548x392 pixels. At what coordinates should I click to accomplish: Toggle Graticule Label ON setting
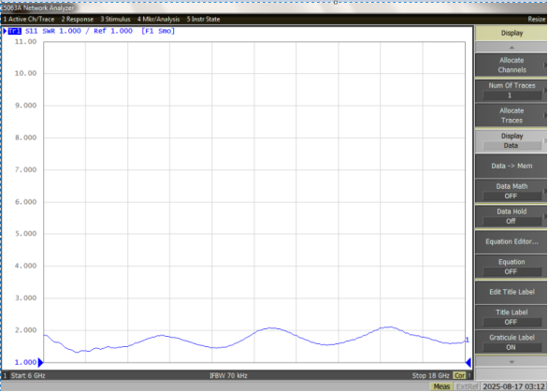(x=512, y=342)
